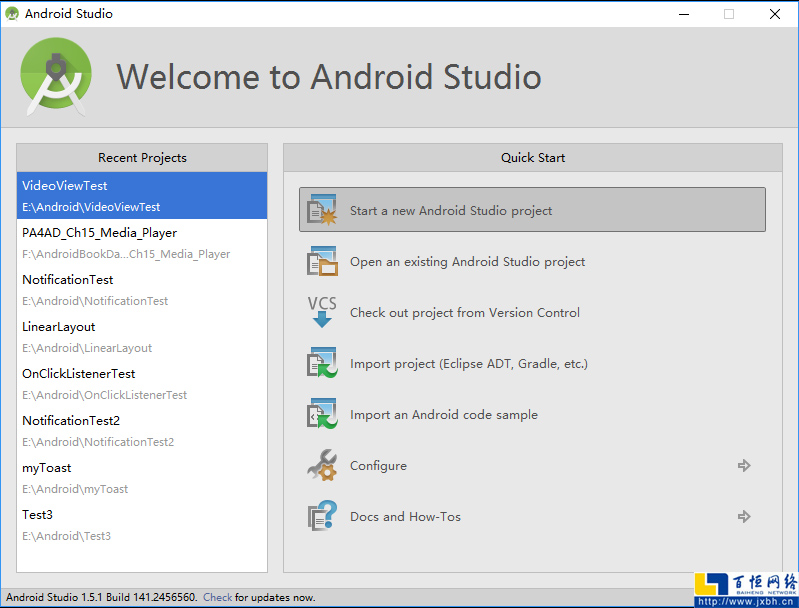Viewport: 799px width, 608px height.
Task: Click the new Android Studio project icon
Action: tap(322, 210)
